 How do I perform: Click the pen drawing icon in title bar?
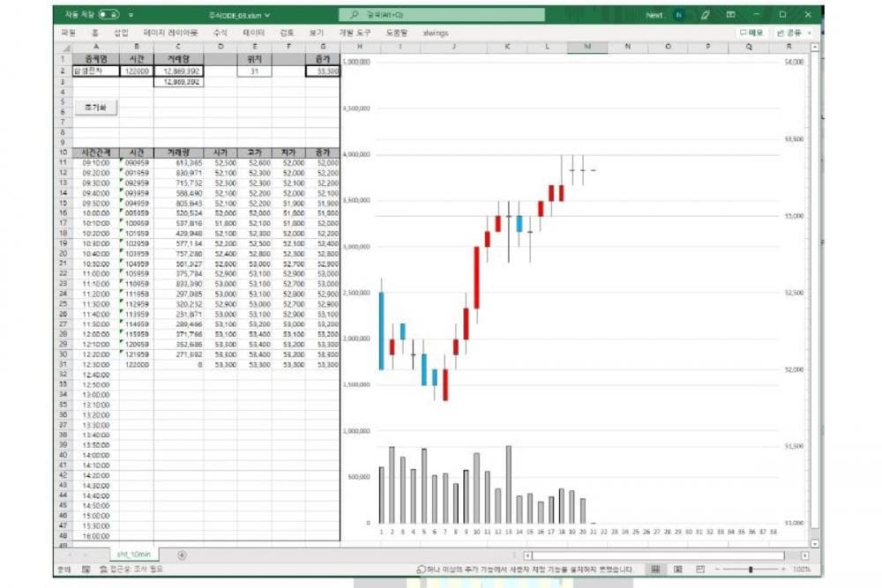click(705, 15)
